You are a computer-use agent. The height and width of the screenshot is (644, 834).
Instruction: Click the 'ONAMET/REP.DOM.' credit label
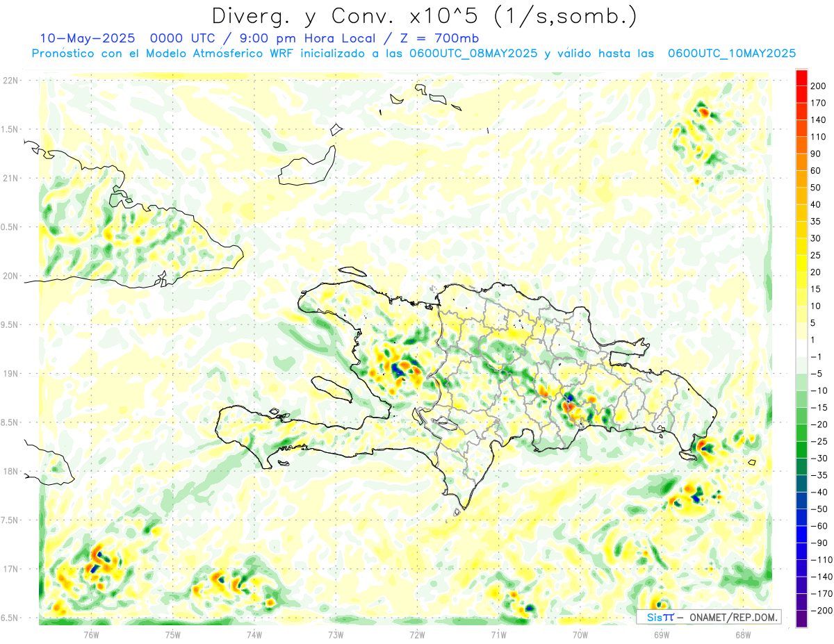pyautogui.click(x=733, y=617)
